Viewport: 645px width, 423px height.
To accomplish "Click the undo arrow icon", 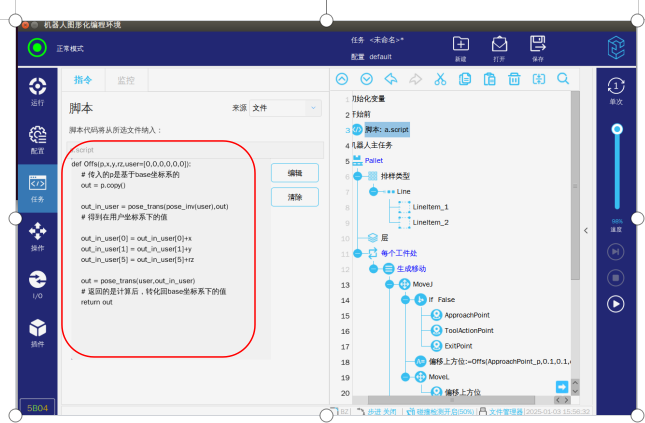I will click(x=390, y=79).
